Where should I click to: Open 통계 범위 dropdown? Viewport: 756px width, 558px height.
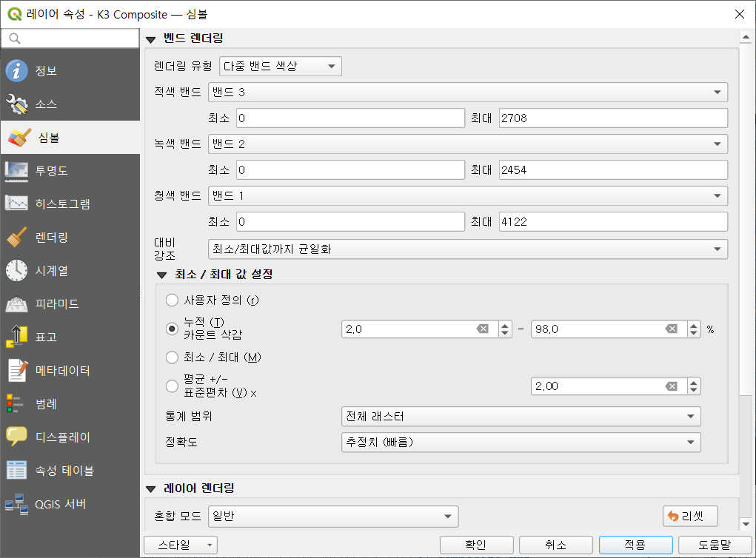pos(521,417)
